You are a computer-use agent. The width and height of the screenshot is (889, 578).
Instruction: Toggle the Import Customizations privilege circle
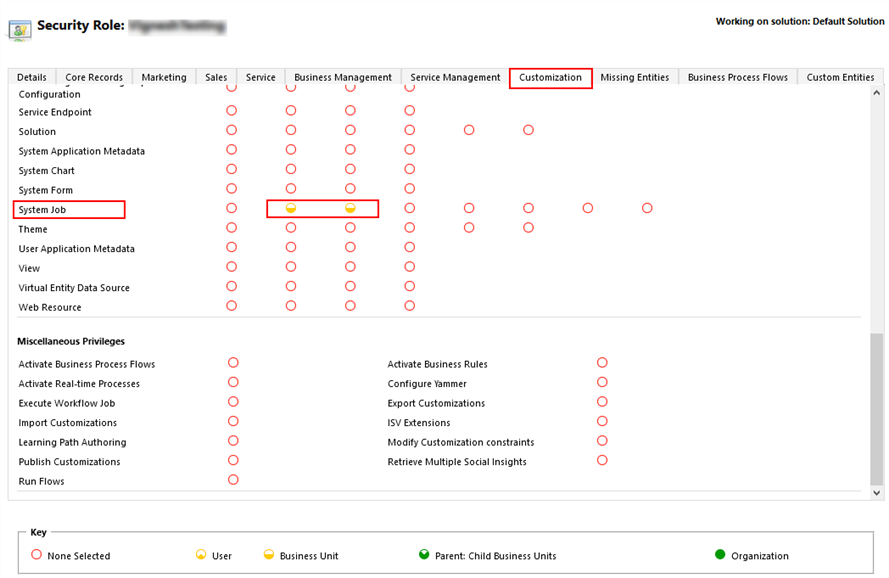(233, 421)
